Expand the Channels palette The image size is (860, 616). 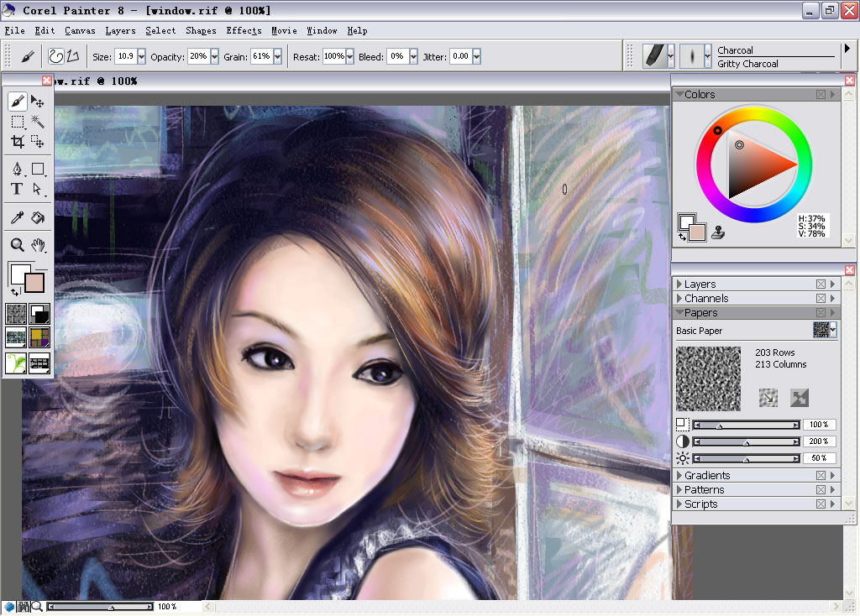click(679, 298)
